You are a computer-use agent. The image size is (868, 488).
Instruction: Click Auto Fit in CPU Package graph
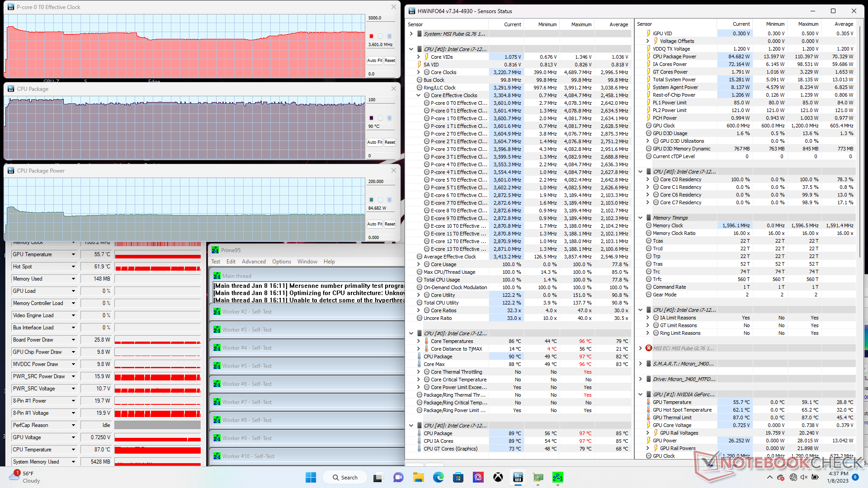tap(374, 142)
